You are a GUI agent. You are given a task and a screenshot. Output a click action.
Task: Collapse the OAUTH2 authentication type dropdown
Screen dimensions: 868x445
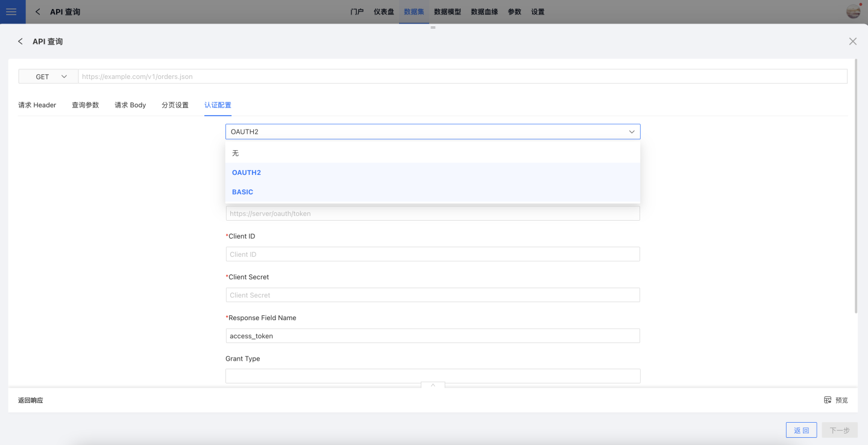631,131
